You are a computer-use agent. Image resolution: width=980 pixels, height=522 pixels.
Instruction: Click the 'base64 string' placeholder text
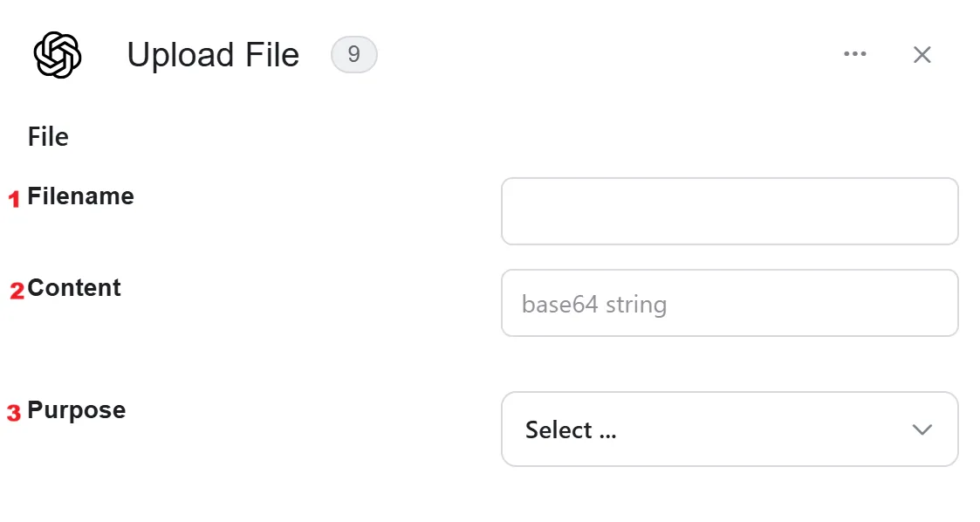tap(594, 305)
